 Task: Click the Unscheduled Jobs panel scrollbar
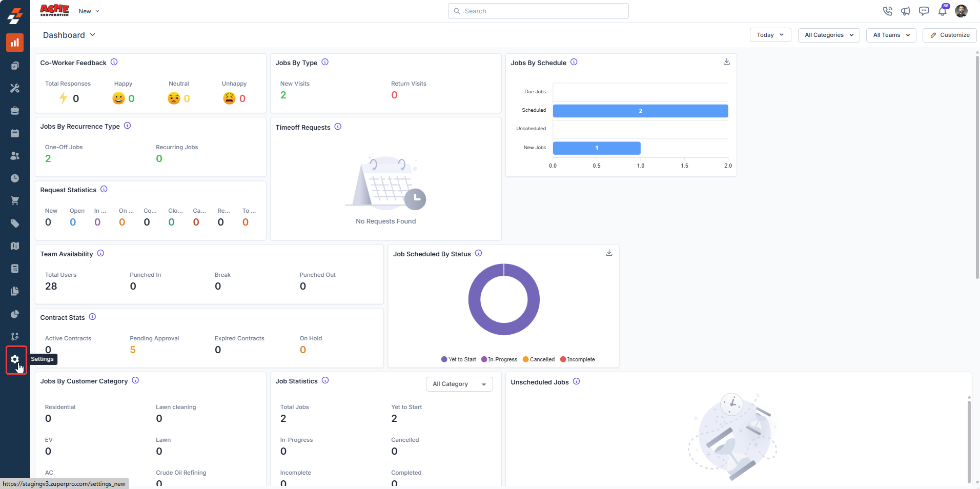point(969,441)
